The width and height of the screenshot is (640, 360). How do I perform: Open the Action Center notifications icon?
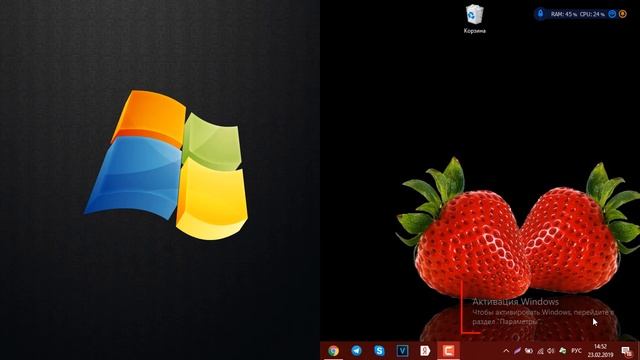coord(627,351)
